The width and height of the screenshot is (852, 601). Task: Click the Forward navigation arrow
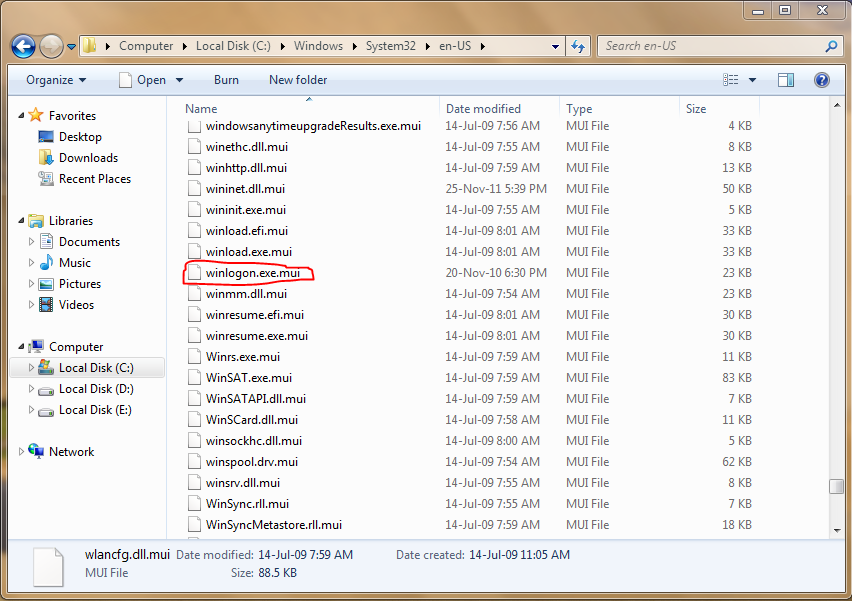49,46
